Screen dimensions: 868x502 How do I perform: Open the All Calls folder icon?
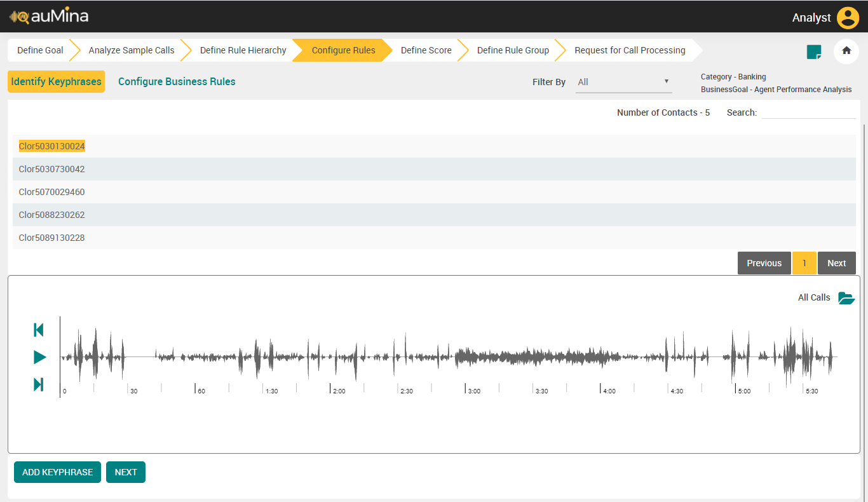pyautogui.click(x=846, y=297)
